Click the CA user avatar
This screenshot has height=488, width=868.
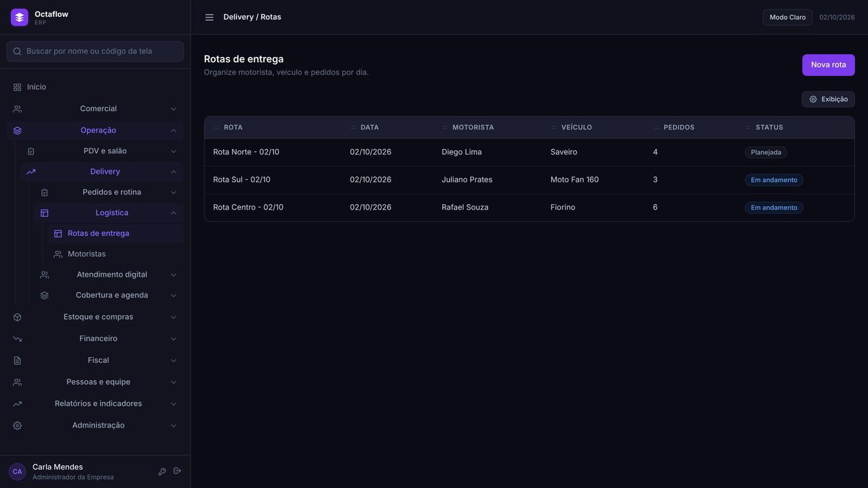[18, 472]
